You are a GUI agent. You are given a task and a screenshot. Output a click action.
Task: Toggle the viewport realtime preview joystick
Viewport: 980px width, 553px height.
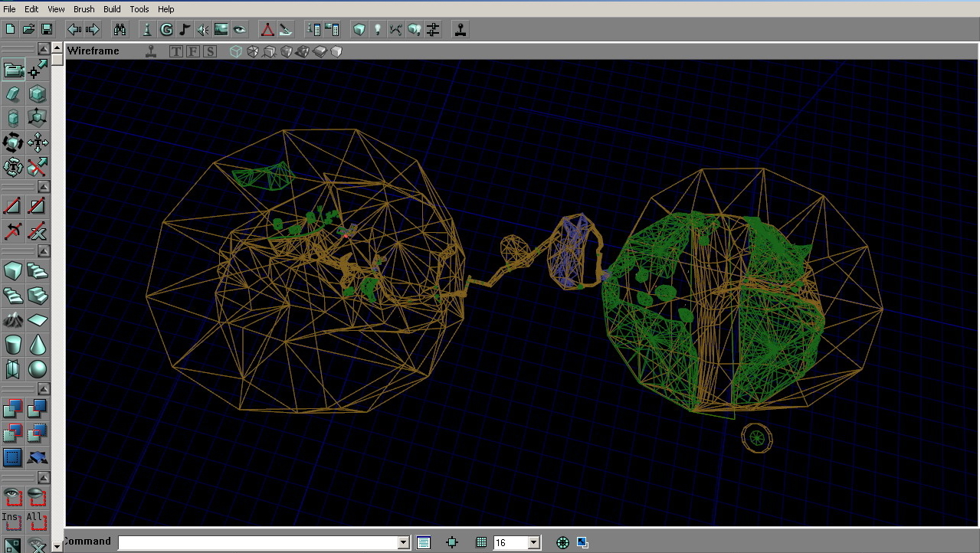coord(152,51)
